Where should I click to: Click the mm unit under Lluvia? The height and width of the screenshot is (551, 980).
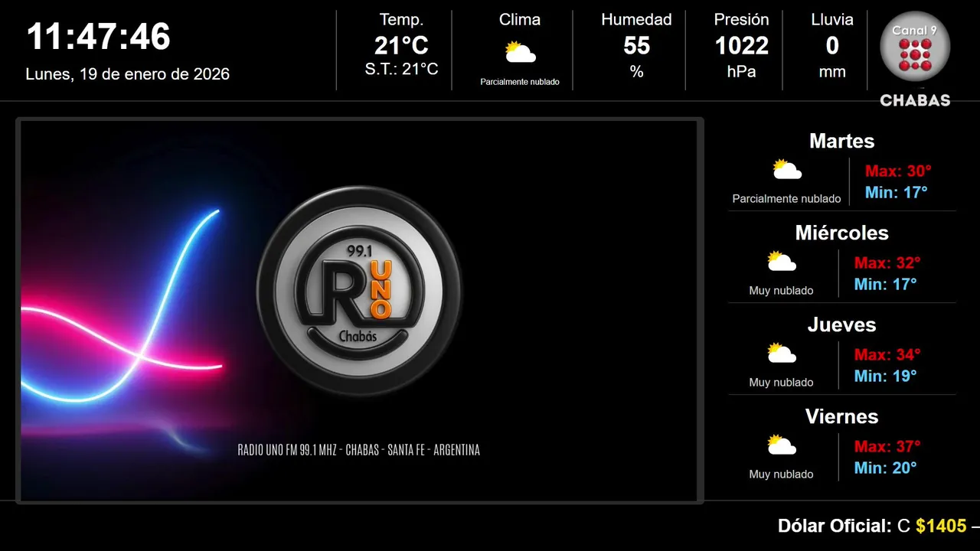point(832,72)
